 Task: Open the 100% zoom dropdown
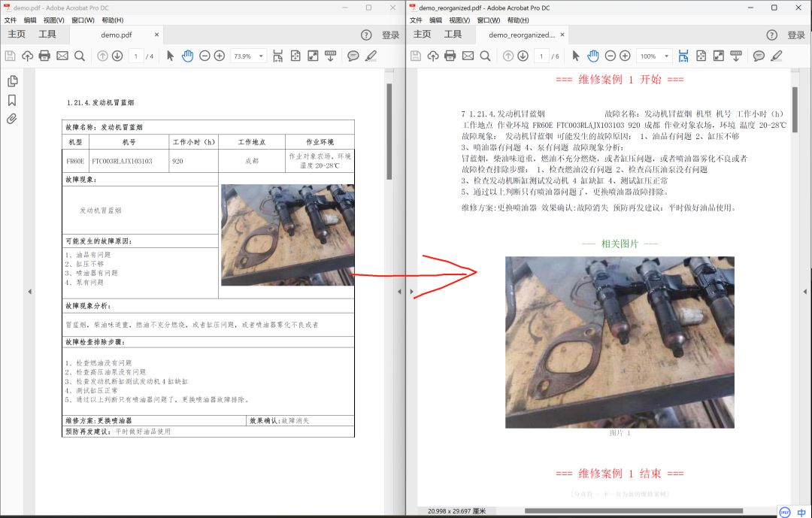point(653,55)
